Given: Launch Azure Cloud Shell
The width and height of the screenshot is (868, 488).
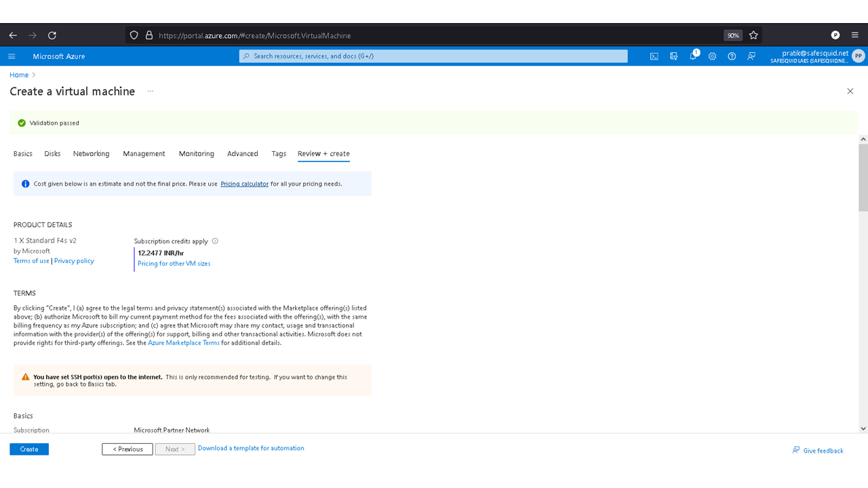Looking at the screenshot, I should [654, 56].
